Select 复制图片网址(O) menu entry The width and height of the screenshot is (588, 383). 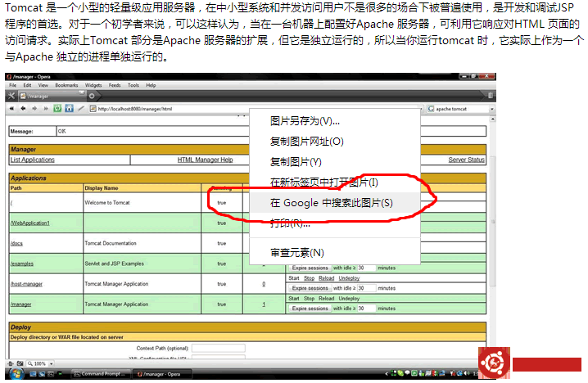coord(306,142)
